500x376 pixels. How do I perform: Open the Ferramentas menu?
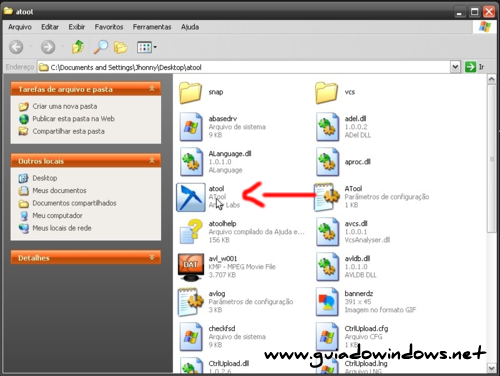(x=152, y=27)
